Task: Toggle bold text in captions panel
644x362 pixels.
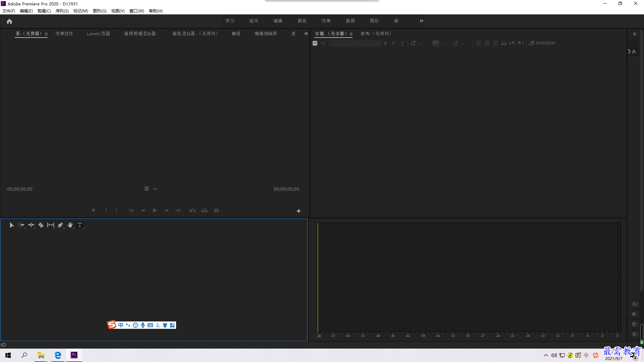Action: (385, 43)
